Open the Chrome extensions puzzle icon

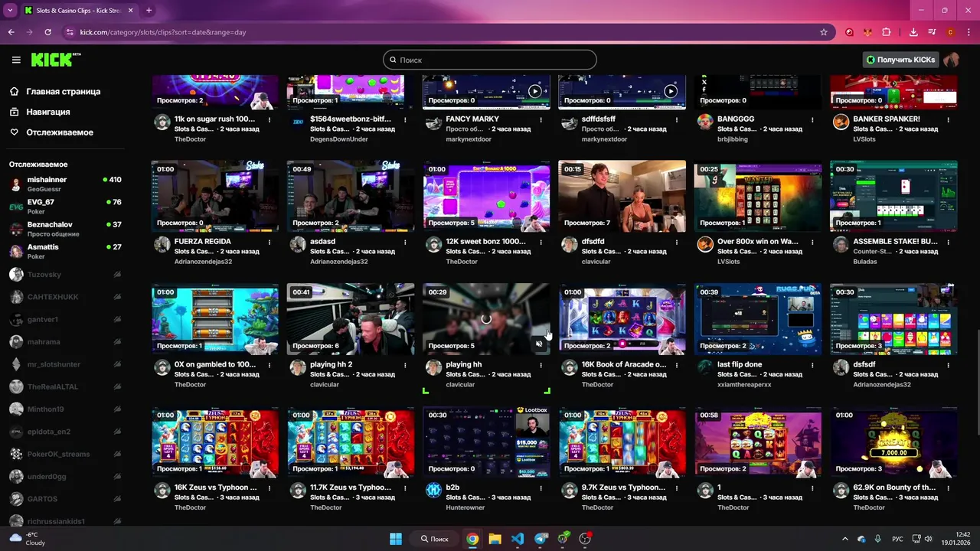[887, 32]
